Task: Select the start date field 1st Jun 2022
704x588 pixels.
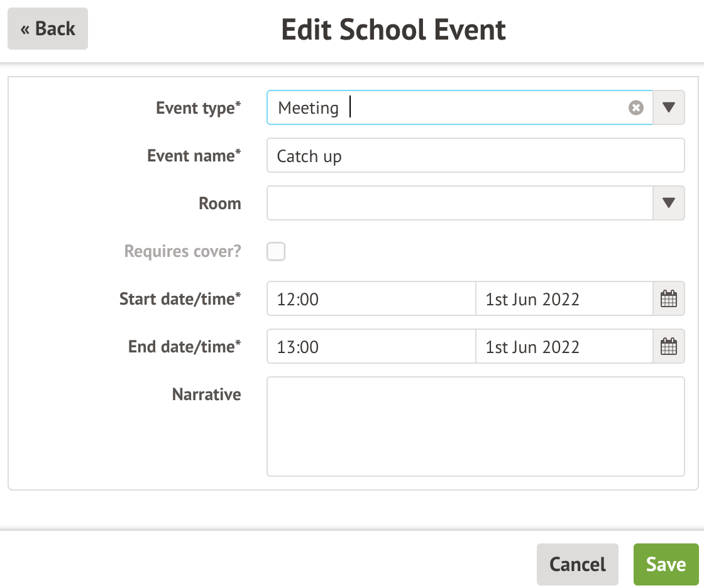Action: point(564,299)
